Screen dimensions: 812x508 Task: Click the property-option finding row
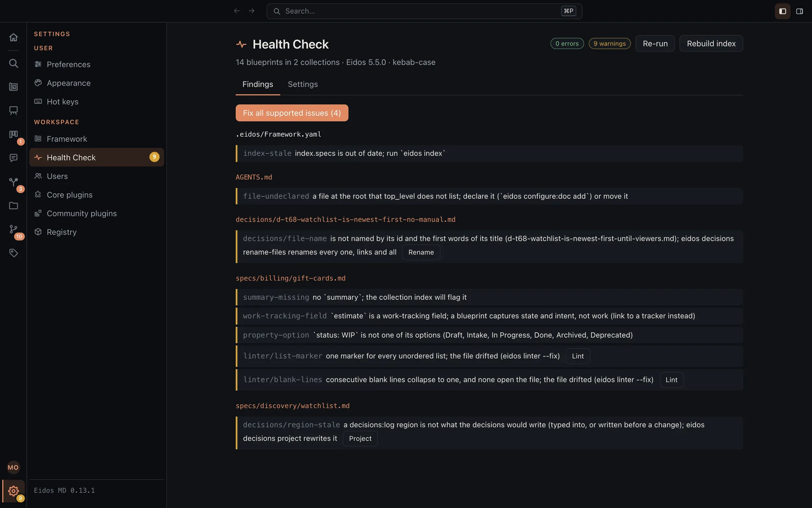click(489, 335)
